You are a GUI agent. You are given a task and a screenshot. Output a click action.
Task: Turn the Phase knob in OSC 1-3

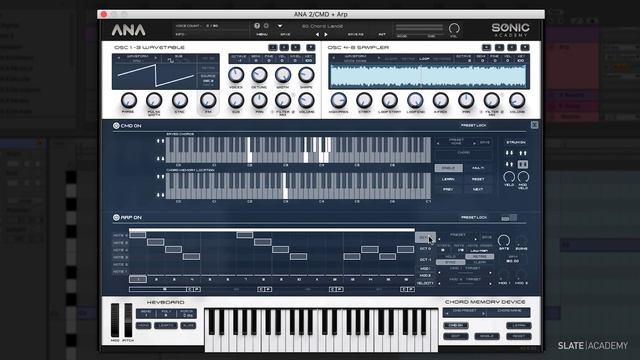click(x=129, y=100)
